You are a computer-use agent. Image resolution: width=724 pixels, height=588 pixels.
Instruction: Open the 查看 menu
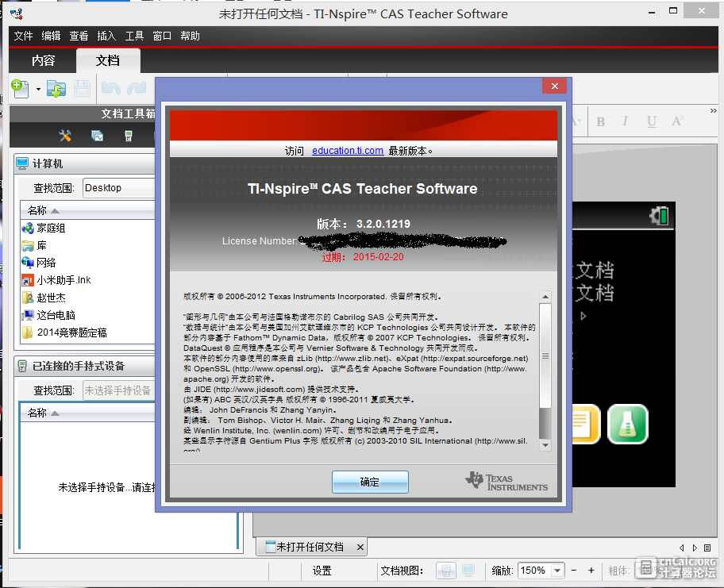tap(79, 36)
